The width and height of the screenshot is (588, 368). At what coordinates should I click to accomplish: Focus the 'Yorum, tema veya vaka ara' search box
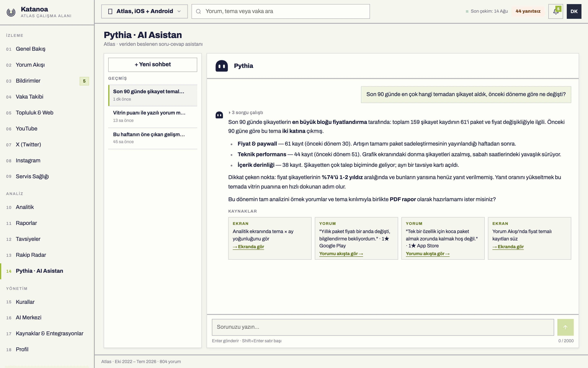tap(281, 11)
